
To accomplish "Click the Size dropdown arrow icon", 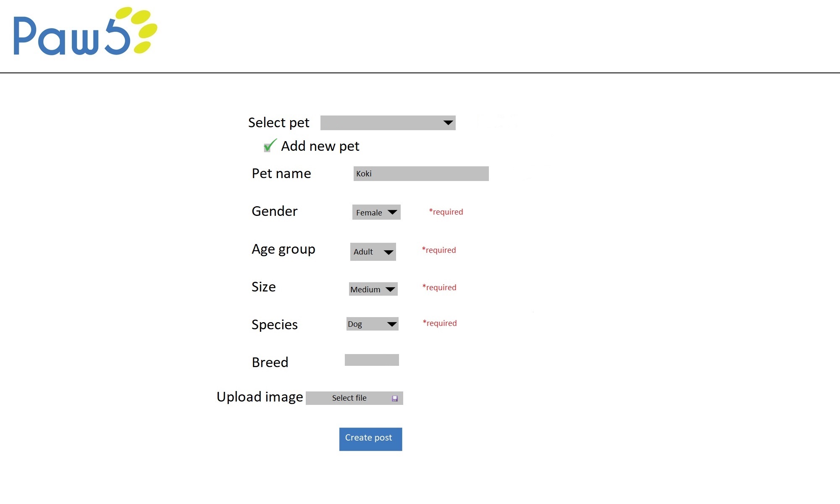I will pos(390,289).
